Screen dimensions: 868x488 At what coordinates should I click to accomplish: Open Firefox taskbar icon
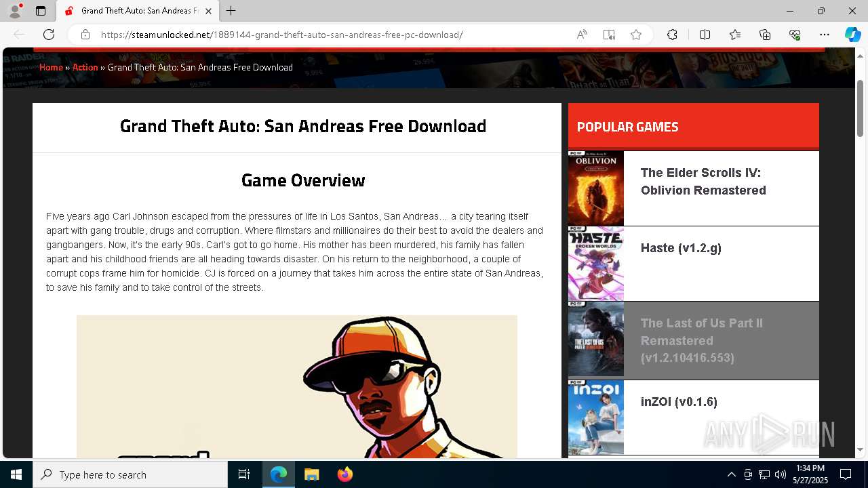coord(345,474)
